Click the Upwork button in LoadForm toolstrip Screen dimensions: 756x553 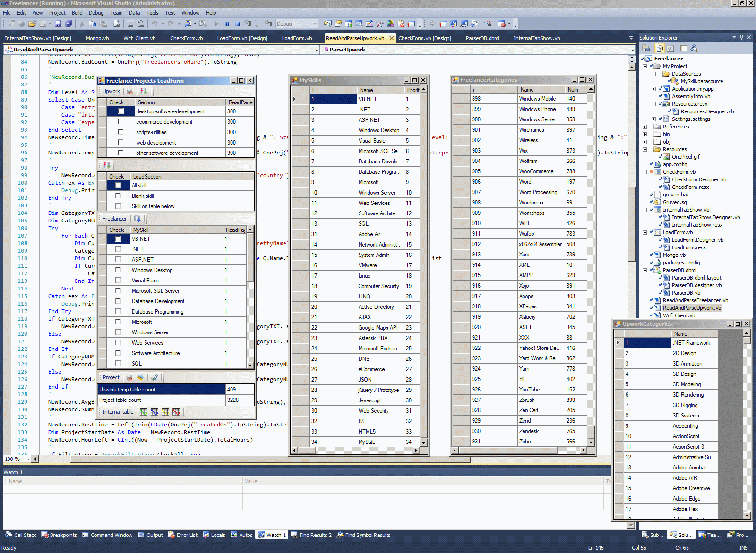(112, 91)
